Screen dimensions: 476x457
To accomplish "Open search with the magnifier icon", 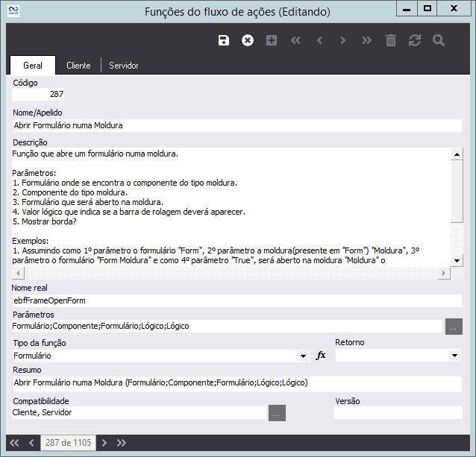I will point(439,40).
